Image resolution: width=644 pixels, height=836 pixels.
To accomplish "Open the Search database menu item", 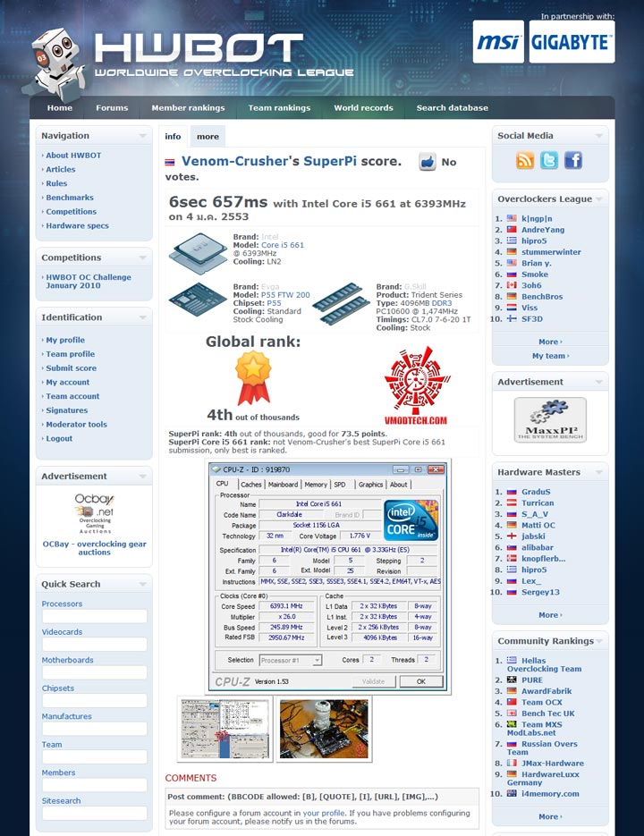I will coord(453,107).
